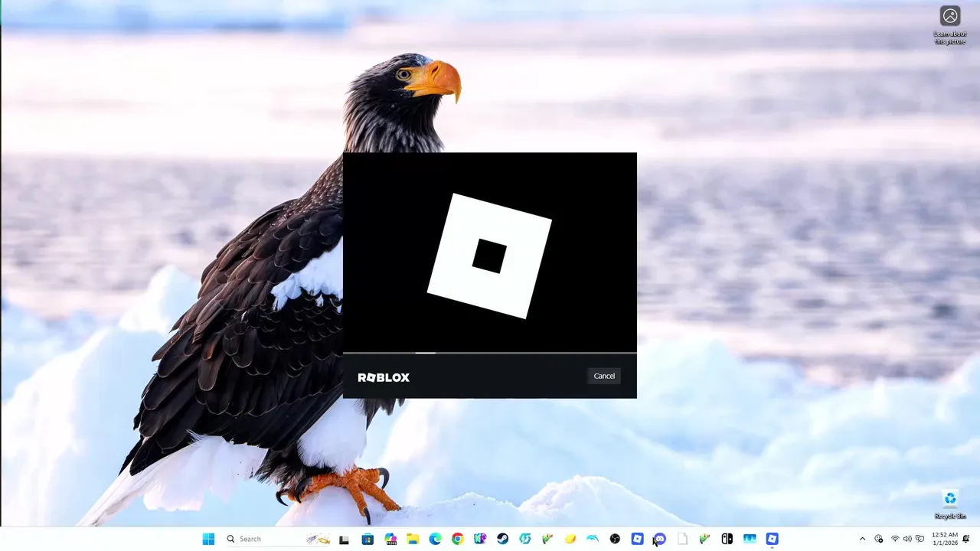Open 'Learn about this picture' desktop icon
This screenshot has height=551, width=980.
[950, 25]
